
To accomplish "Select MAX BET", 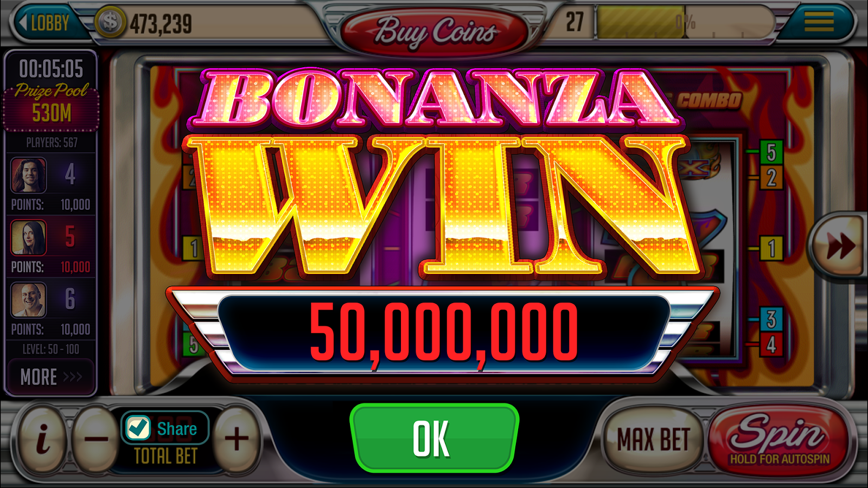I will [653, 439].
